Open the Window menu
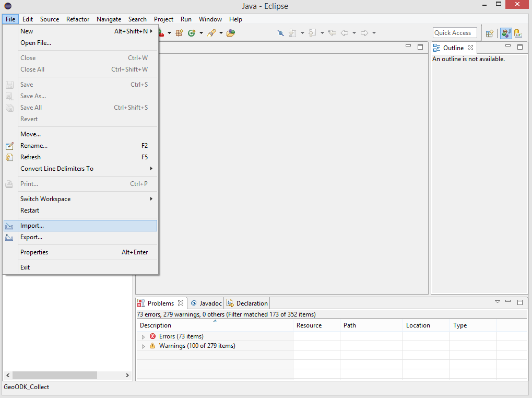 pyautogui.click(x=210, y=19)
